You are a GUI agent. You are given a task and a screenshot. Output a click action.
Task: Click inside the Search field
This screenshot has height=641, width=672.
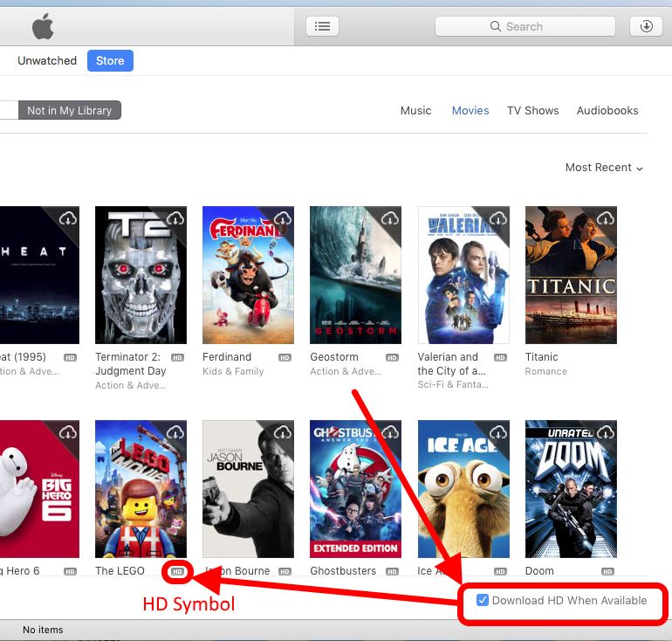pos(525,26)
